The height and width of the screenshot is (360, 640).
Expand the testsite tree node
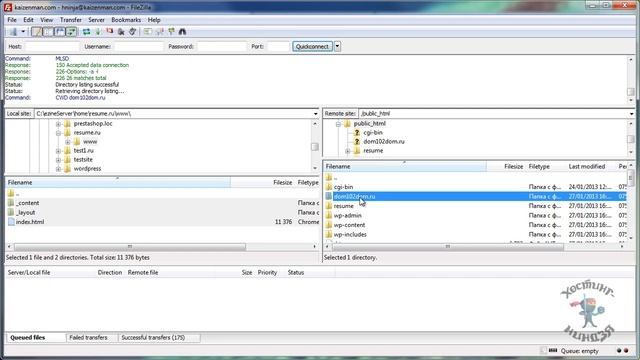(58, 160)
